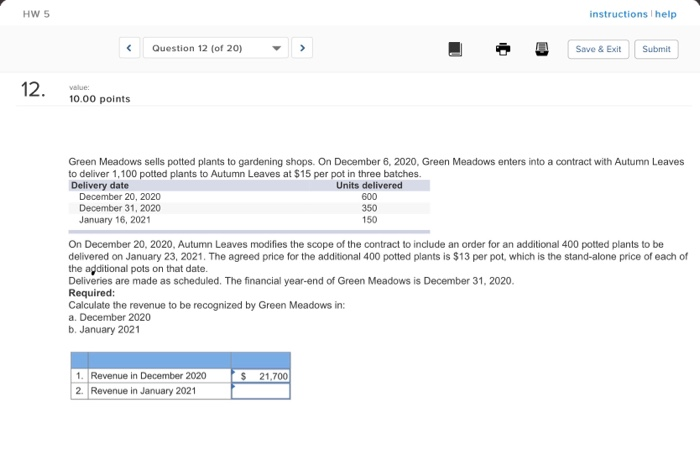The width and height of the screenshot is (700, 471).
Task: Click the 'Units delivered' column header
Action: (x=369, y=185)
